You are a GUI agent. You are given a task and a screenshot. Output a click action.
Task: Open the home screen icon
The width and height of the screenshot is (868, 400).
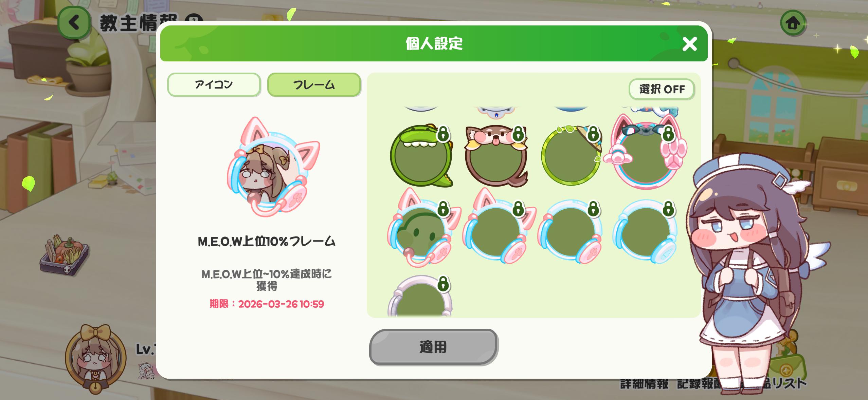point(793,23)
